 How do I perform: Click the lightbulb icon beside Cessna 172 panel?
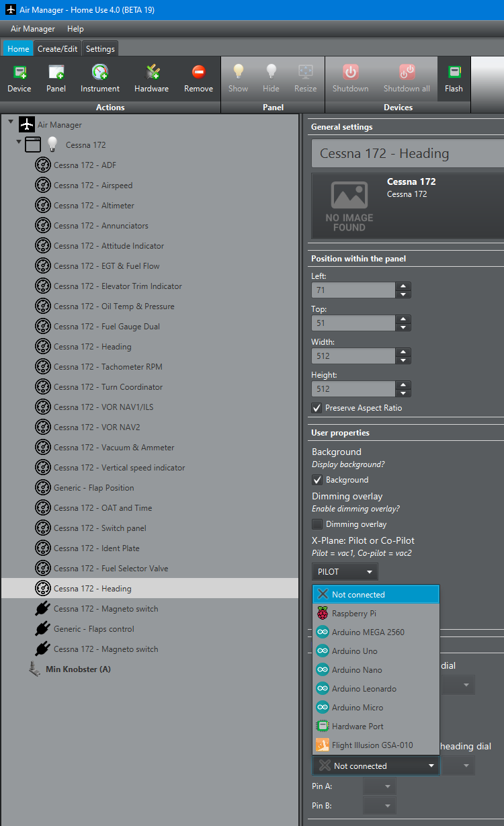click(52, 144)
